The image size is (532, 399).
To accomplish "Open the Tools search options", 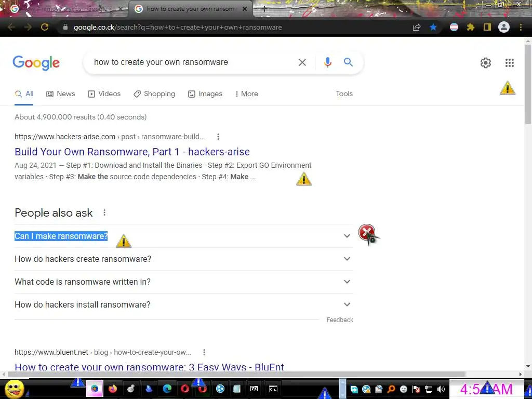I will [x=344, y=94].
